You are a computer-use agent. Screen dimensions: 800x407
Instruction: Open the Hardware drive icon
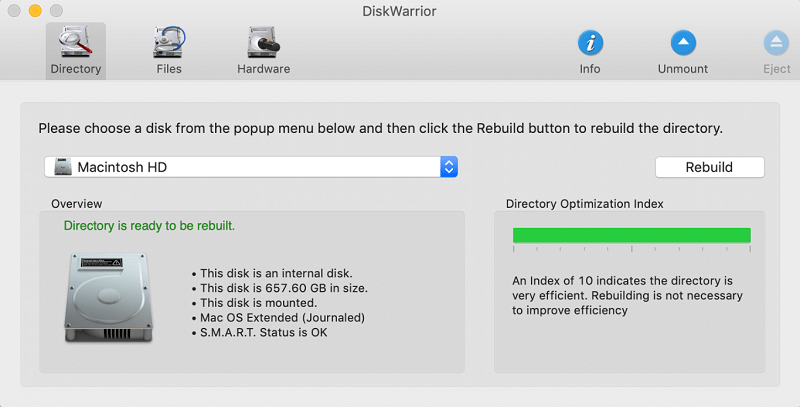[263, 42]
